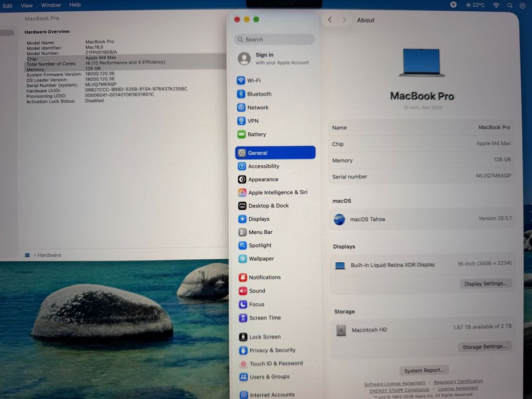Select Activation Lock Status row
The height and width of the screenshot is (399, 532).
(65, 101)
